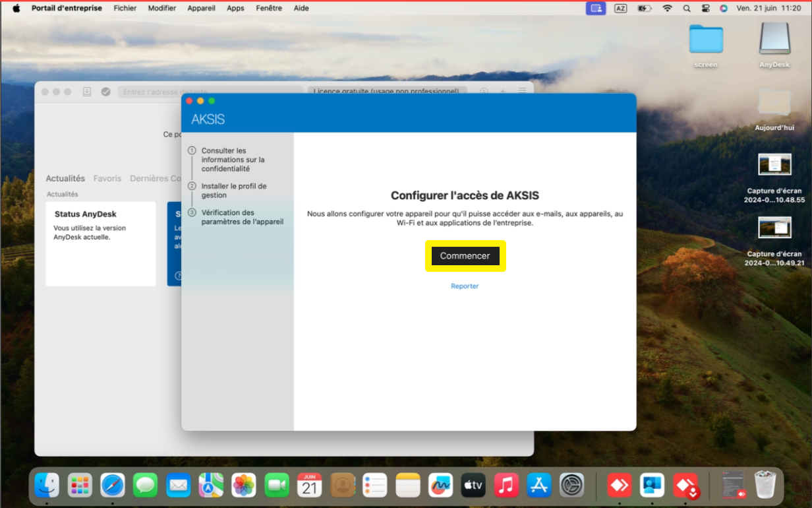Screen dimensions: 812x508
Task: Click the AnyDesk connection status checkmark icon
Action: 105,92
